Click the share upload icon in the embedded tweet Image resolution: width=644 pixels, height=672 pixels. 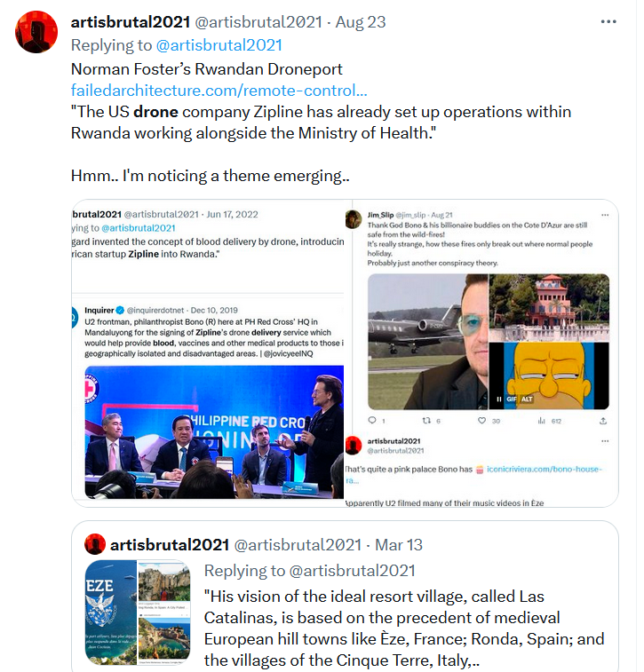[x=603, y=421]
